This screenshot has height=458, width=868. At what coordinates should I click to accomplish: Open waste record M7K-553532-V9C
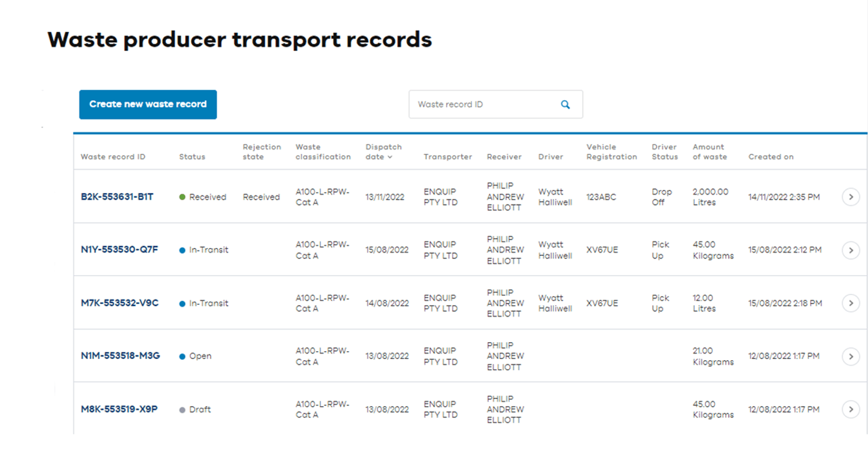(119, 303)
